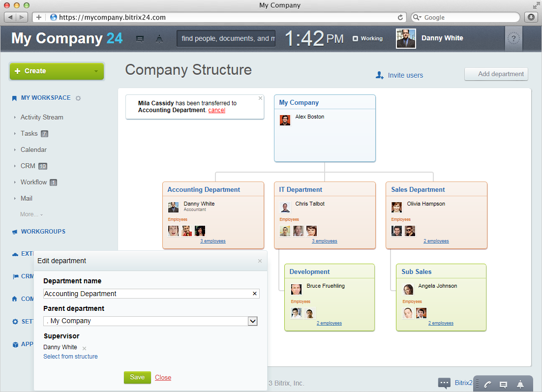
Task: Open the Bitrix24 messenger icon bottom right
Action: (x=445, y=383)
